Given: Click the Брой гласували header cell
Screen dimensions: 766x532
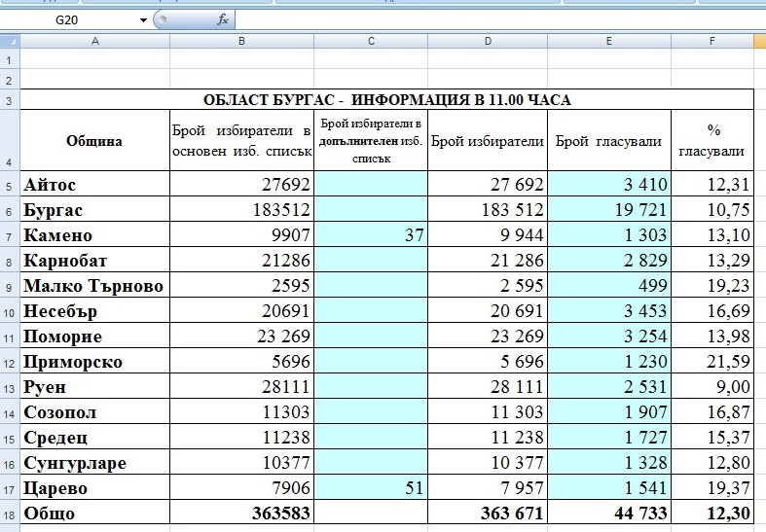Looking at the screenshot, I should 609,141.
